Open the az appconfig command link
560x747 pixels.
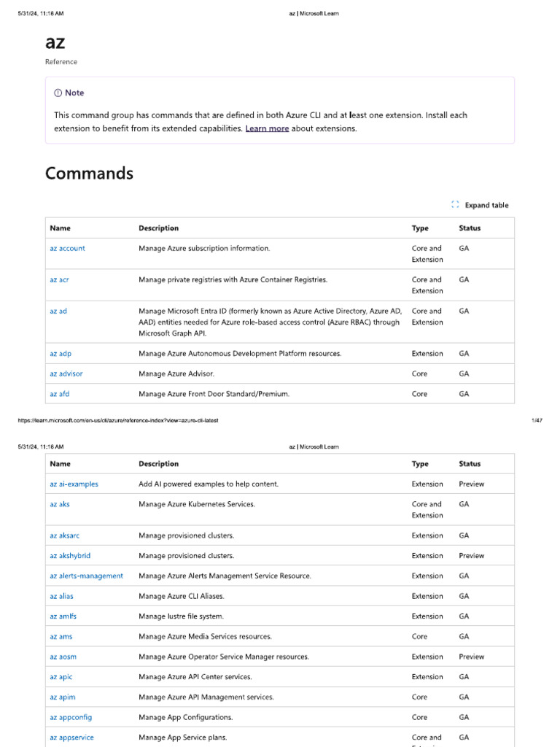(x=71, y=717)
